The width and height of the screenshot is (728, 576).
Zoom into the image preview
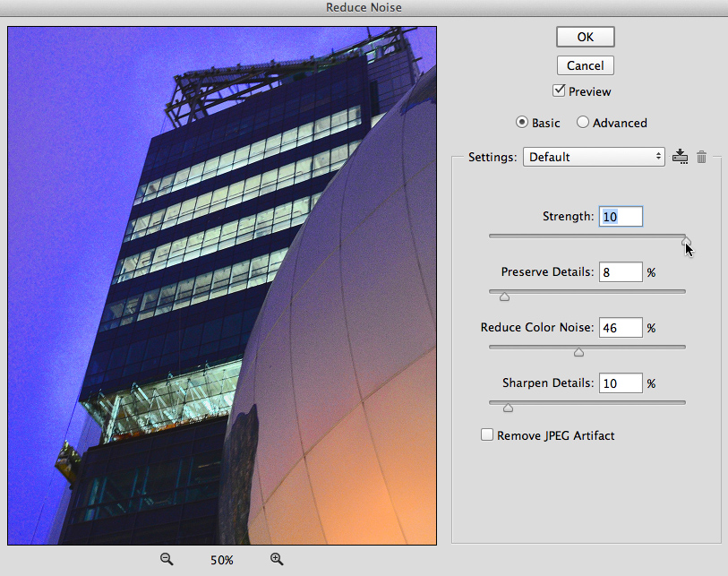click(277, 559)
